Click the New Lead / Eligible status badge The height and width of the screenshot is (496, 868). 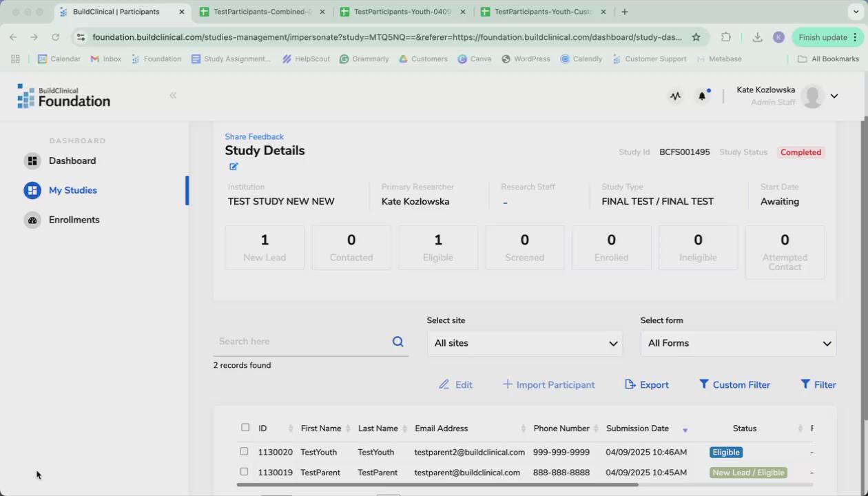tap(748, 473)
